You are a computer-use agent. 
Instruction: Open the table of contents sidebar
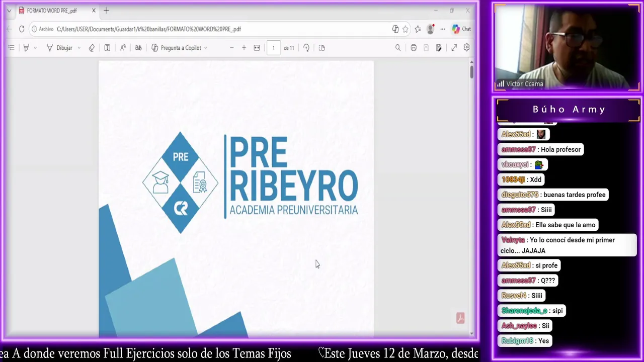tap(11, 48)
